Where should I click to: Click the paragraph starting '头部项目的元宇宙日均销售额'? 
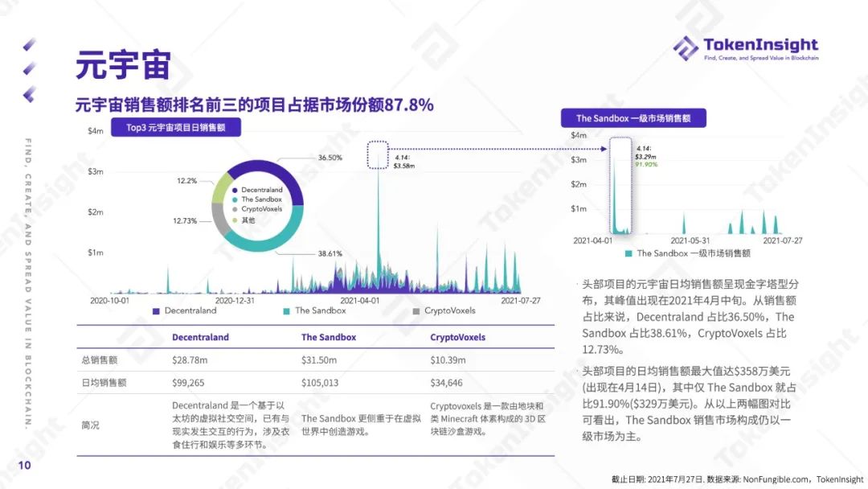click(x=690, y=317)
